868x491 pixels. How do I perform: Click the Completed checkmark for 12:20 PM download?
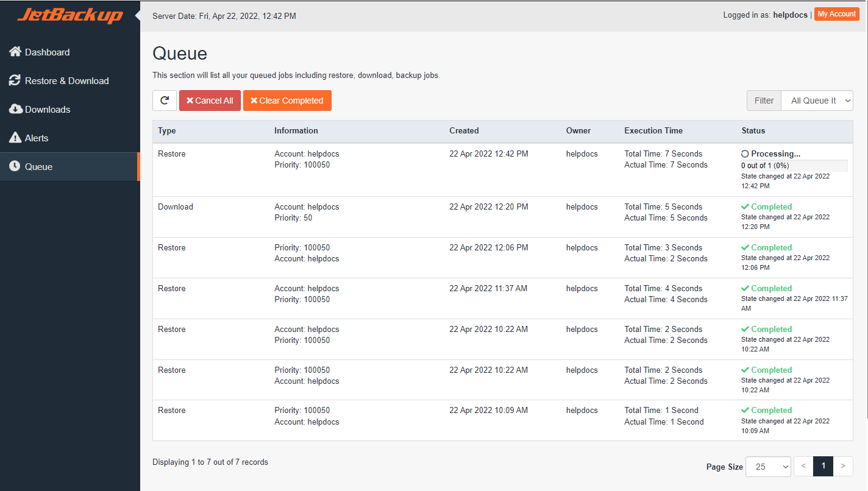(x=745, y=207)
